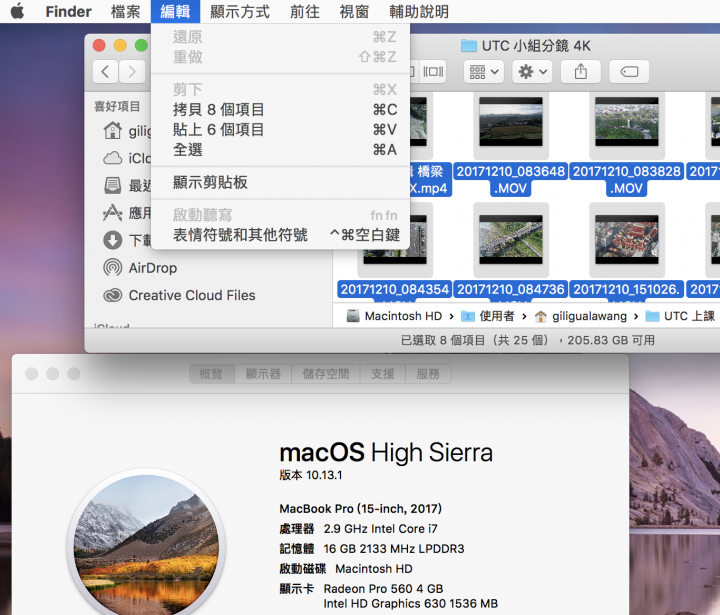Open Applications in Finder sidebar

[126, 213]
